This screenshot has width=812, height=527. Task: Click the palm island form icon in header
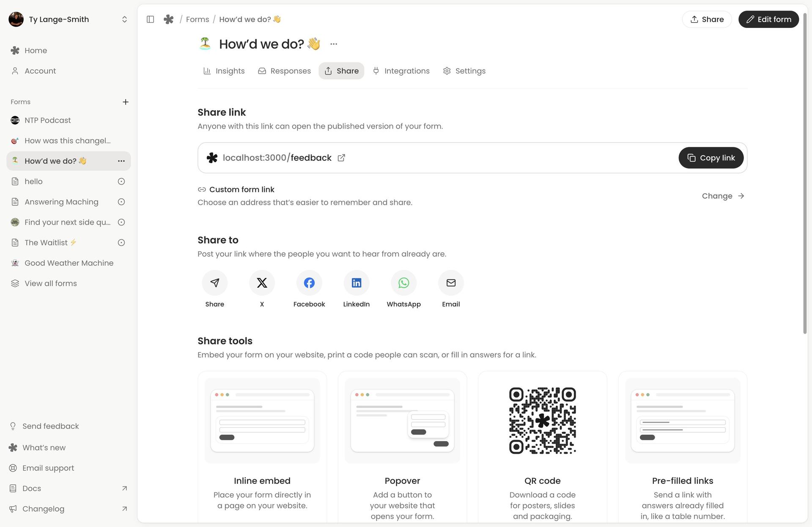(205, 44)
